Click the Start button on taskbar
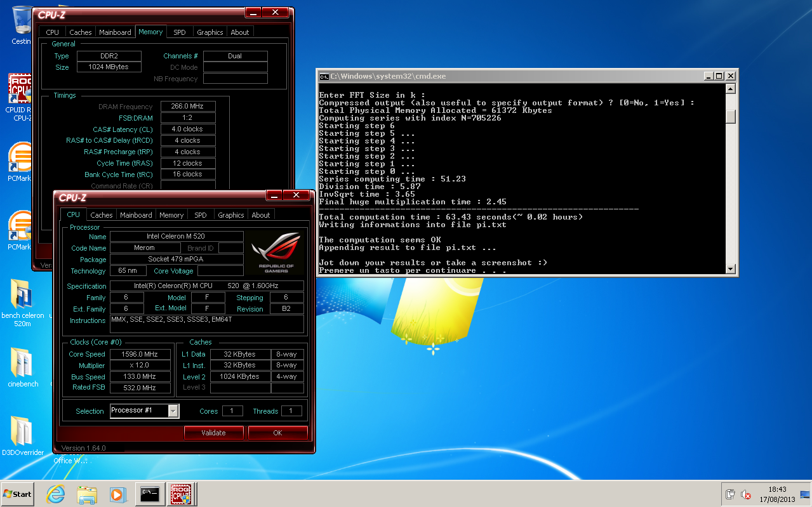This screenshot has width=812, height=507. click(x=18, y=494)
